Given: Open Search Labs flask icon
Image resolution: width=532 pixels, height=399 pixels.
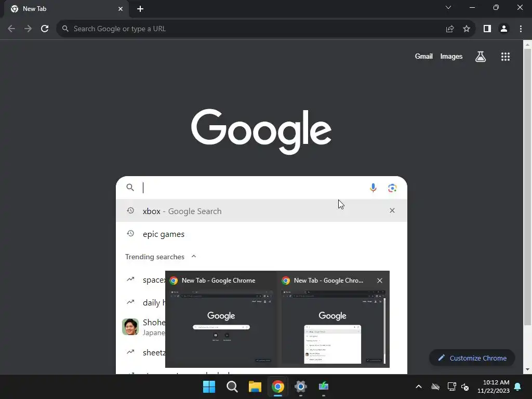Looking at the screenshot, I should 481,57.
